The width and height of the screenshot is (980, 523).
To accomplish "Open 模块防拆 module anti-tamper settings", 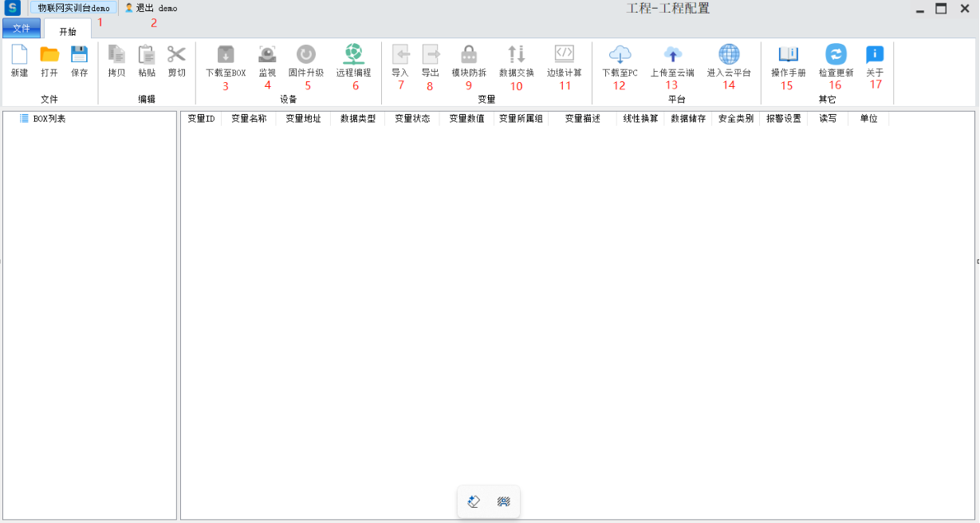I will pos(469,55).
